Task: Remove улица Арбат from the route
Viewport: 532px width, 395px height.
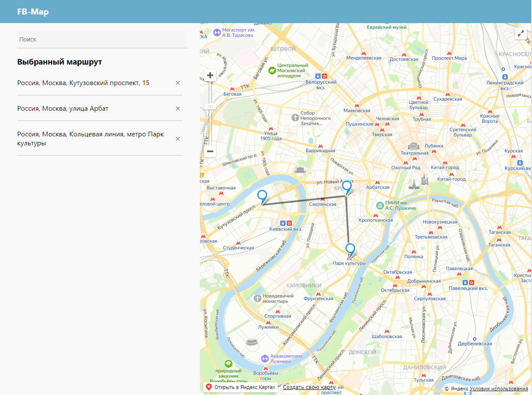Action: click(x=178, y=109)
